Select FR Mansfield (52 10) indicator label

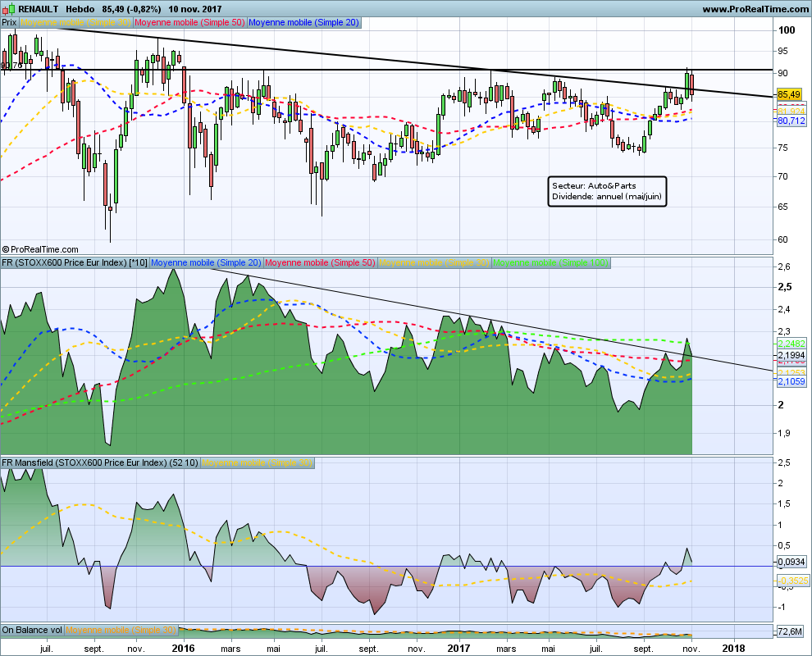(x=100, y=462)
